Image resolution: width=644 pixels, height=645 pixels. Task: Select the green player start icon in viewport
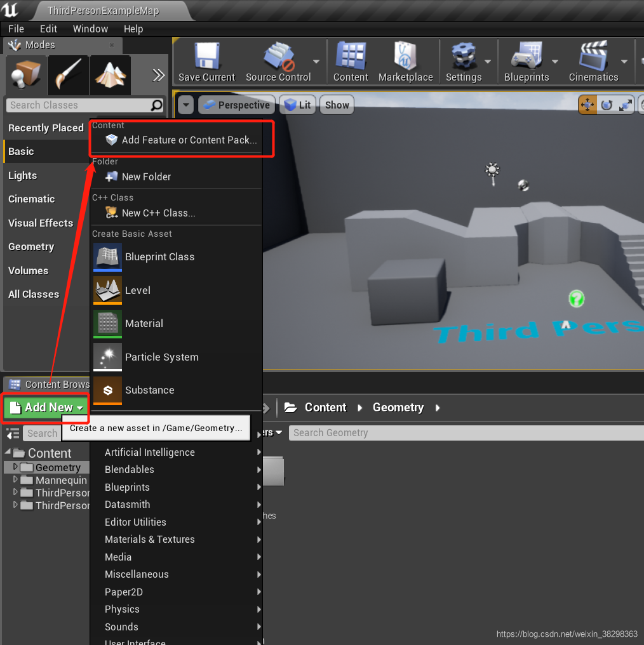point(576,298)
